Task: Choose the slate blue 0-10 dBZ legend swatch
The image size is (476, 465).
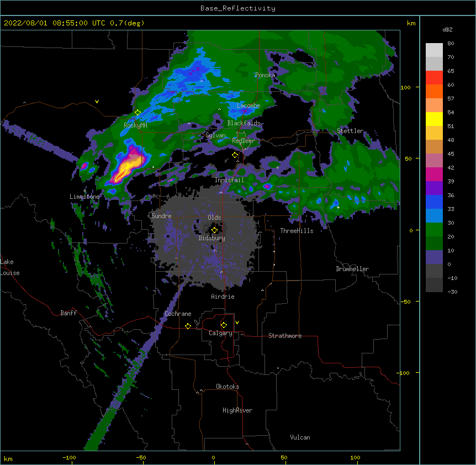Action: [434, 257]
